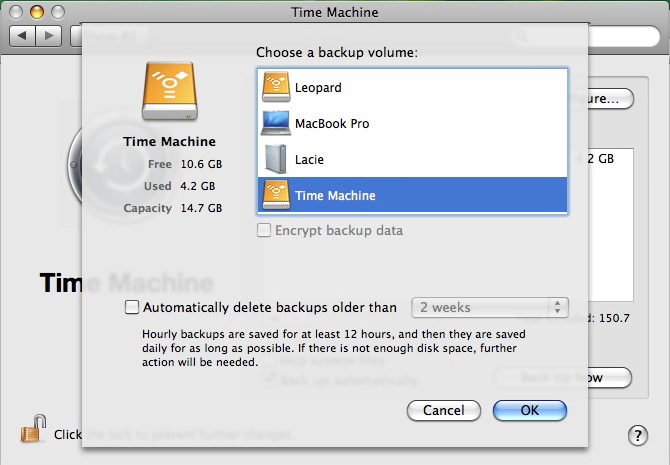Go forward with the right arrow button
Screen dimensions: 670x465
[x=49, y=35]
